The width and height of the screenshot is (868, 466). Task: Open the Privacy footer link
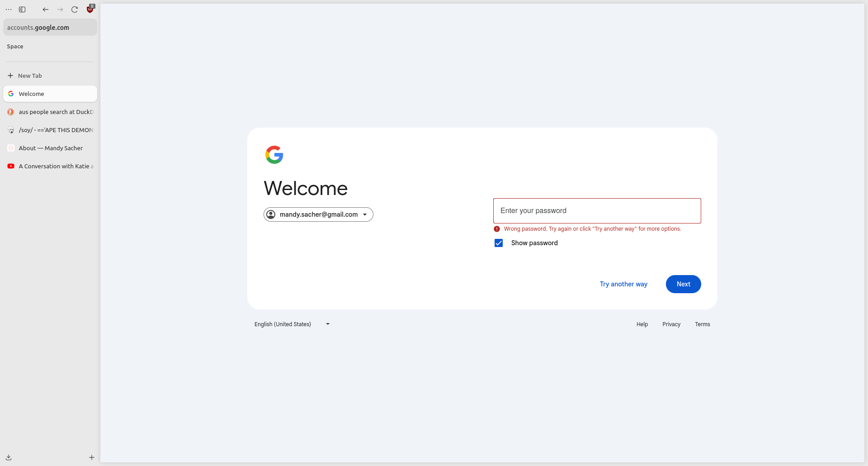[x=671, y=324]
